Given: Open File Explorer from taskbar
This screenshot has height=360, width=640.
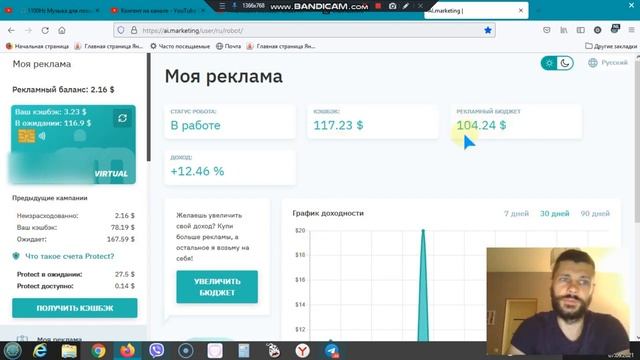Looking at the screenshot, I should coord(69,351).
